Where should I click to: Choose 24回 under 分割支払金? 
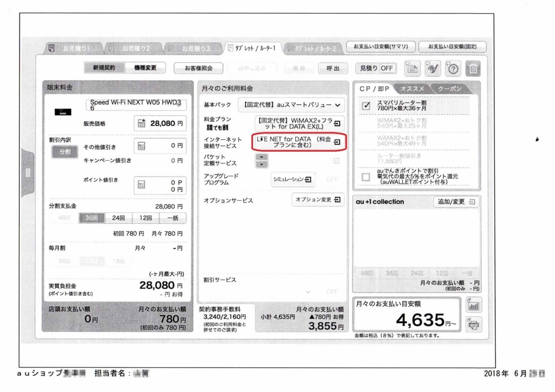(x=118, y=218)
